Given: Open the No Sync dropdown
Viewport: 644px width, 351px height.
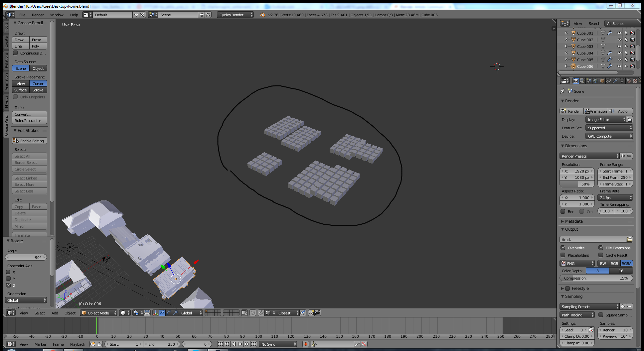Looking at the screenshot, I should pyautogui.click(x=278, y=344).
